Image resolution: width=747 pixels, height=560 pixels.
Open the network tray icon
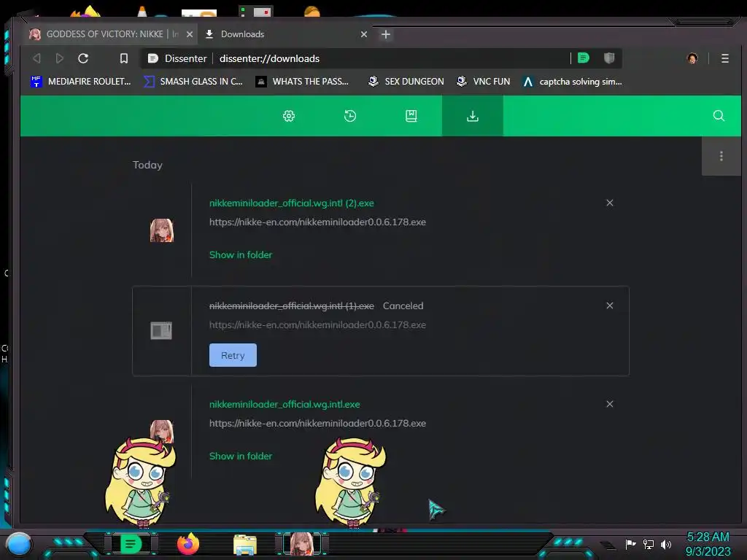[649, 544]
